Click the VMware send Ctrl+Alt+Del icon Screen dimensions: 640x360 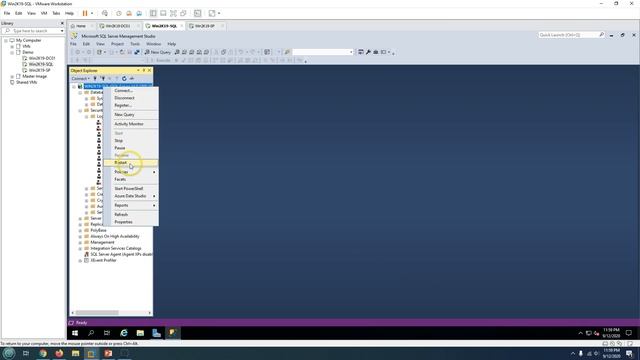pyautogui.click(x=105, y=13)
